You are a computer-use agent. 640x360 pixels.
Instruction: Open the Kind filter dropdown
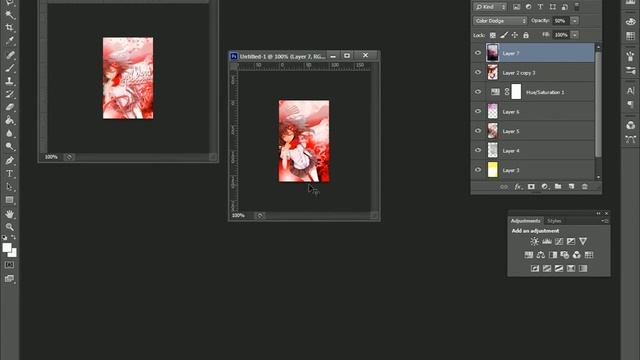click(490, 7)
